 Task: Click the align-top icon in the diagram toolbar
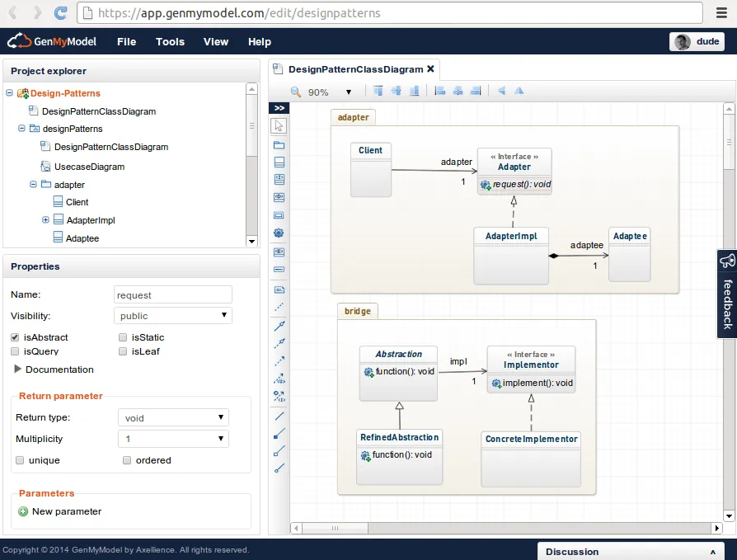point(379,91)
